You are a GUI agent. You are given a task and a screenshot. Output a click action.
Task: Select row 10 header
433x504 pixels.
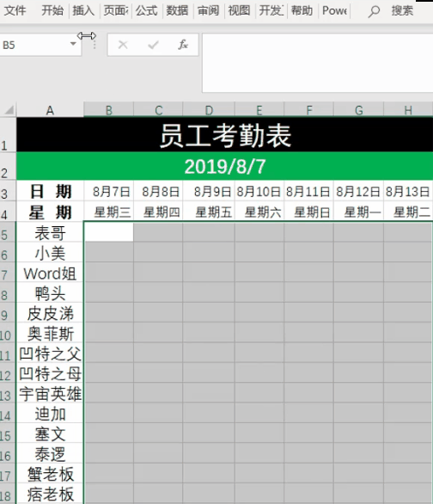[x=8, y=333]
